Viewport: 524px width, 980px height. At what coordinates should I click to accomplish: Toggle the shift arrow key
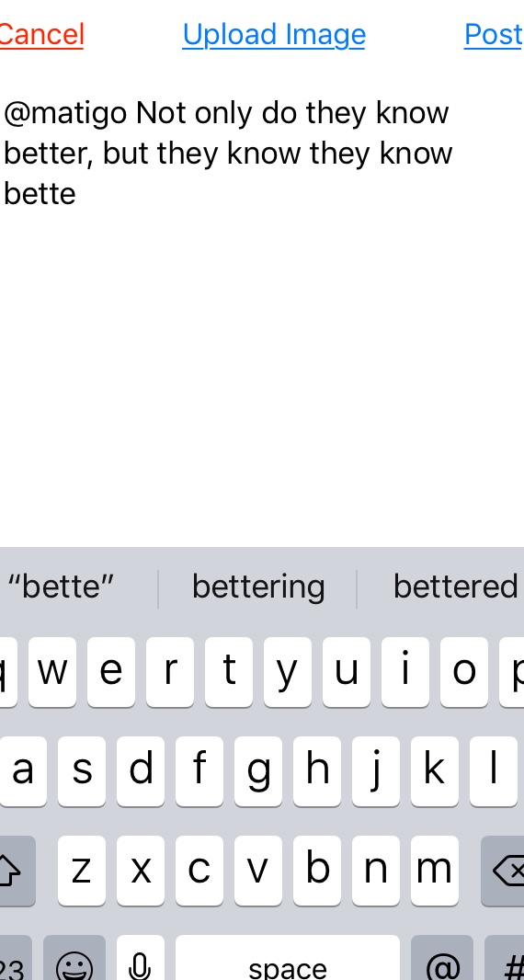16,871
